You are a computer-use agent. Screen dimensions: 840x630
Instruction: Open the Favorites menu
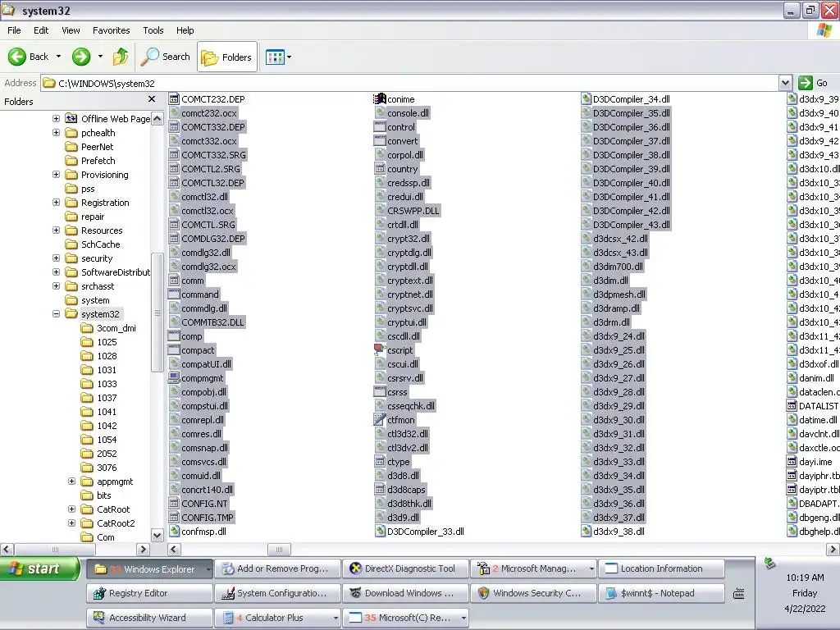click(x=111, y=30)
